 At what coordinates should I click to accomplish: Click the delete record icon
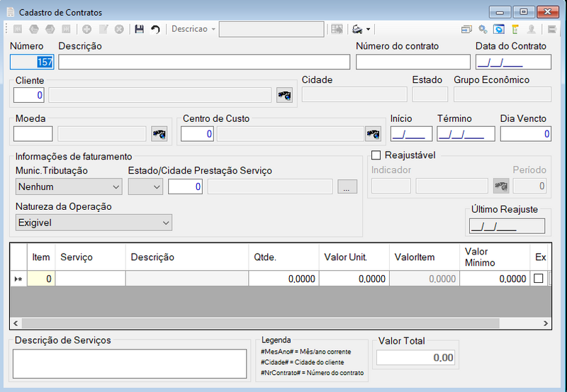119,29
